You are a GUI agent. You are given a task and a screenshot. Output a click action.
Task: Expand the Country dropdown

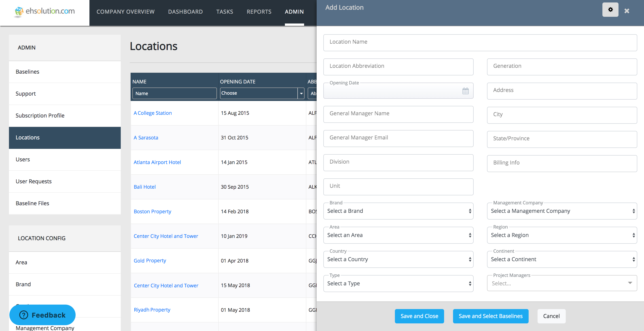click(x=398, y=259)
